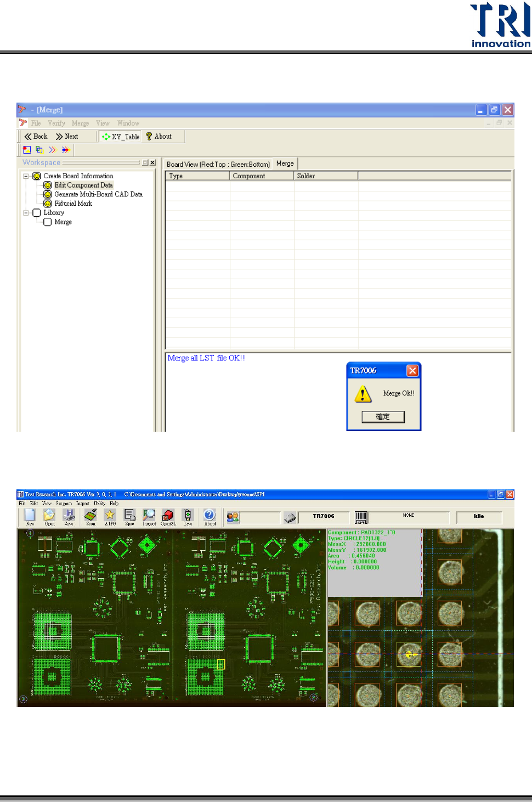532x802 pixels.
Task: Click the component info text panel
Action: coord(375,563)
